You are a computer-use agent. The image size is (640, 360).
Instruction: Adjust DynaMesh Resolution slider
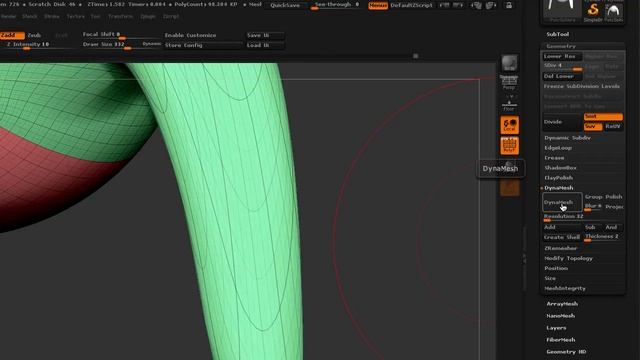click(x=582, y=217)
